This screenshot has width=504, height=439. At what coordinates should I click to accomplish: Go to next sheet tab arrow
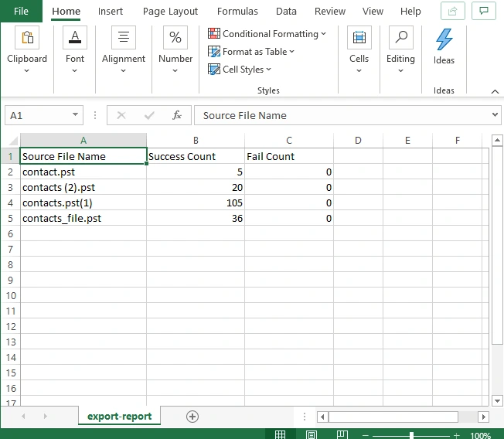(46, 416)
